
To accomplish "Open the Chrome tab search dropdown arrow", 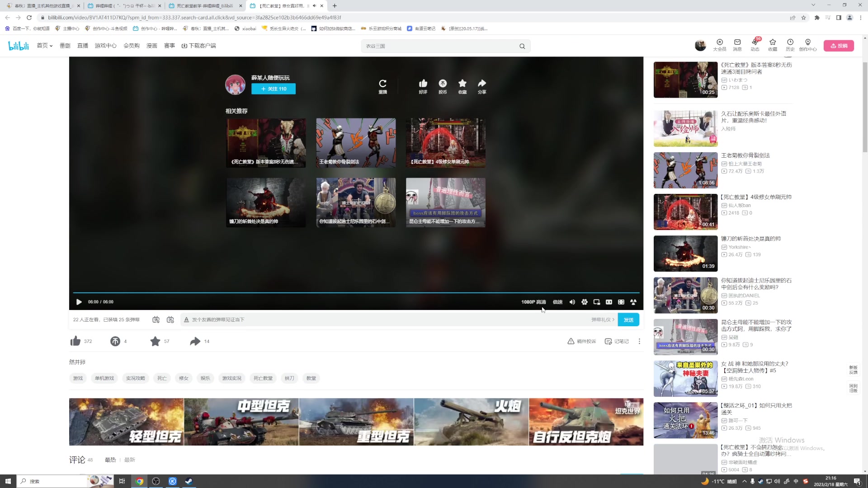I will (x=813, y=5).
